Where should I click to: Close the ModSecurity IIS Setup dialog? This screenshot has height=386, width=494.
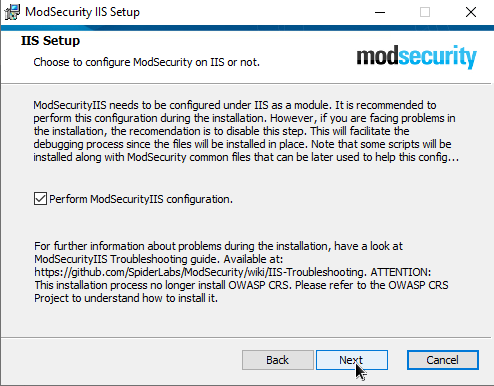(471, 12)
